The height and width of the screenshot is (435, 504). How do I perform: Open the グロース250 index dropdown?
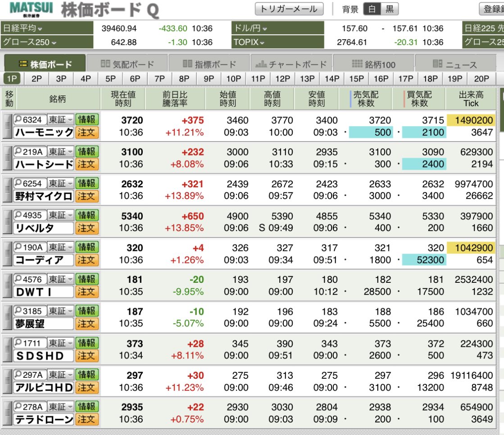(x=47, y=42)
